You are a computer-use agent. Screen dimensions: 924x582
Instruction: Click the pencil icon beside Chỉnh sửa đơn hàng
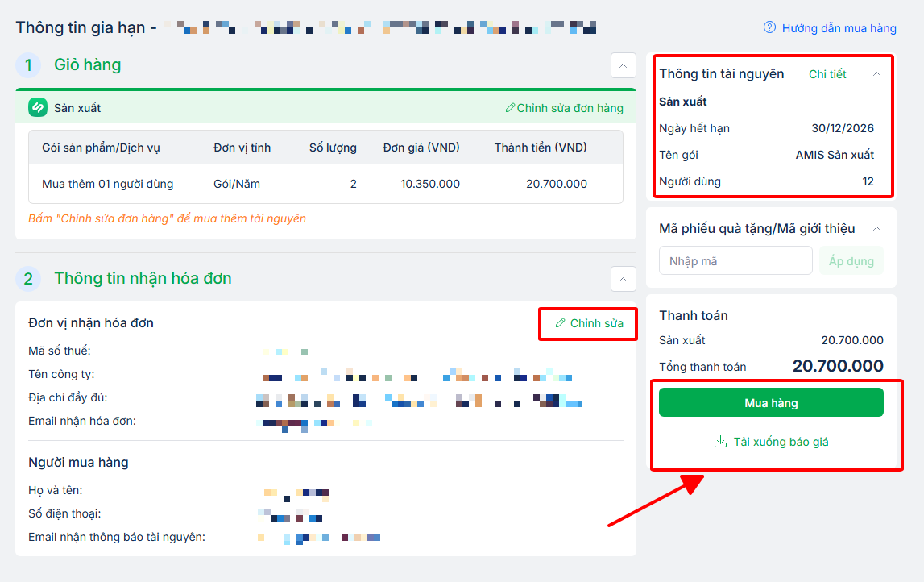[x=510, y=108]
